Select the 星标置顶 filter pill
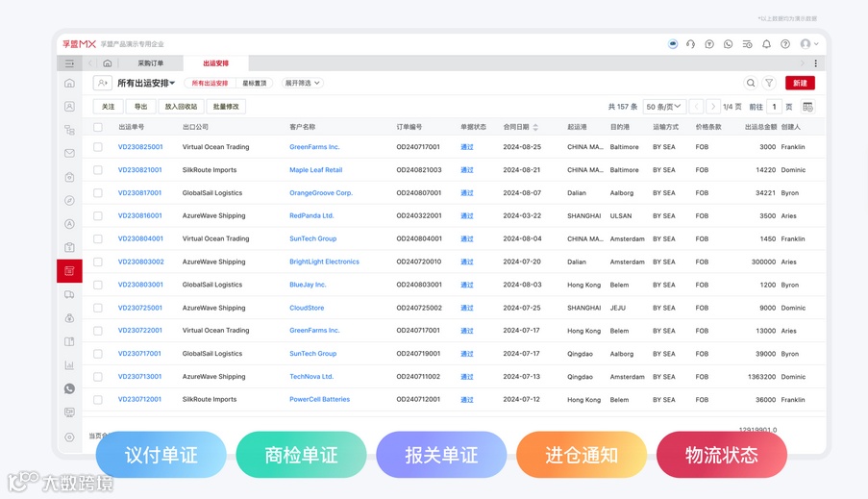 coord(255,83)
